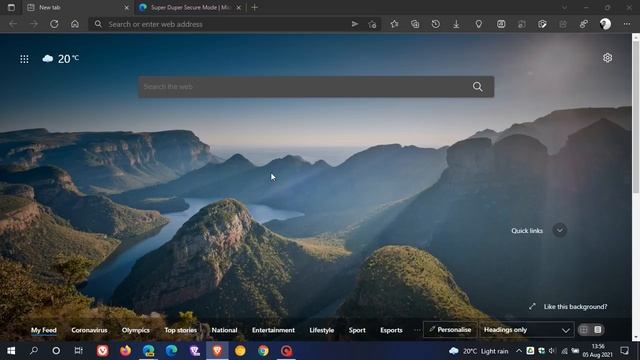
Task: Switch to the Super Duper Secure Mode tab
Action: (190, 7)
